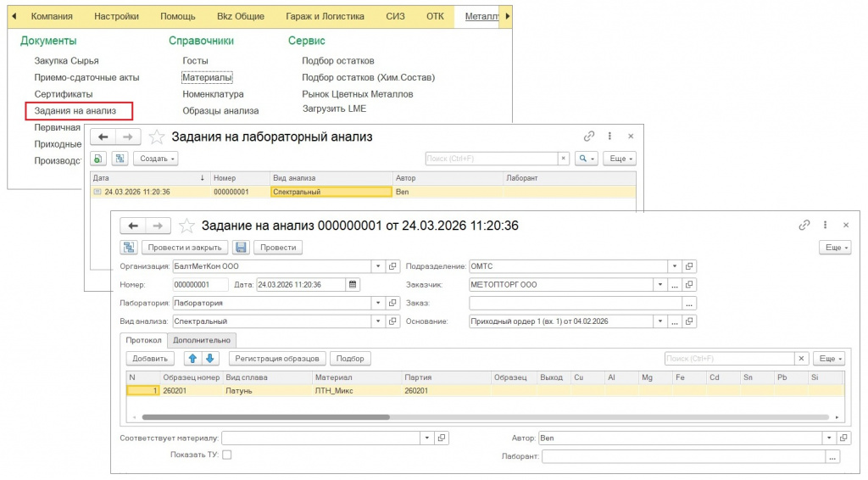The height and width of the screenshot is (480, 868).
Task: Copy link to the Задание на анализ document
Action: tap(804, 226)
